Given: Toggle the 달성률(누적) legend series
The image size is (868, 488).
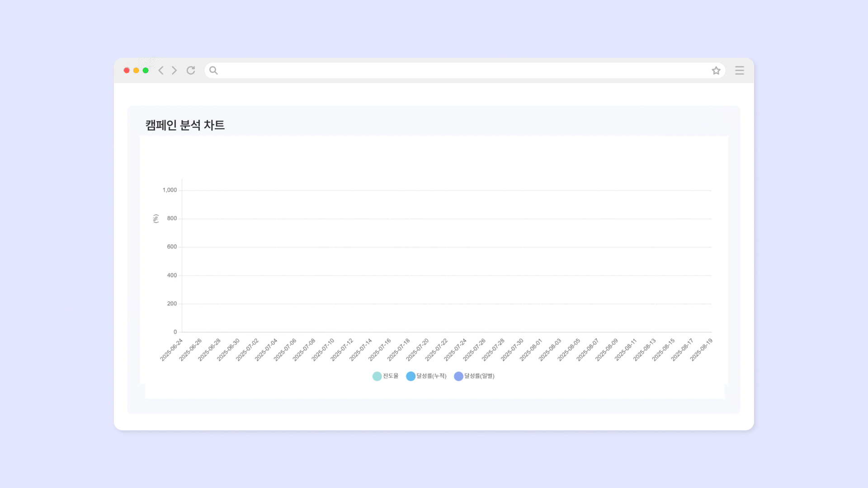Looking at the screenshot, I should pos(431,376).
